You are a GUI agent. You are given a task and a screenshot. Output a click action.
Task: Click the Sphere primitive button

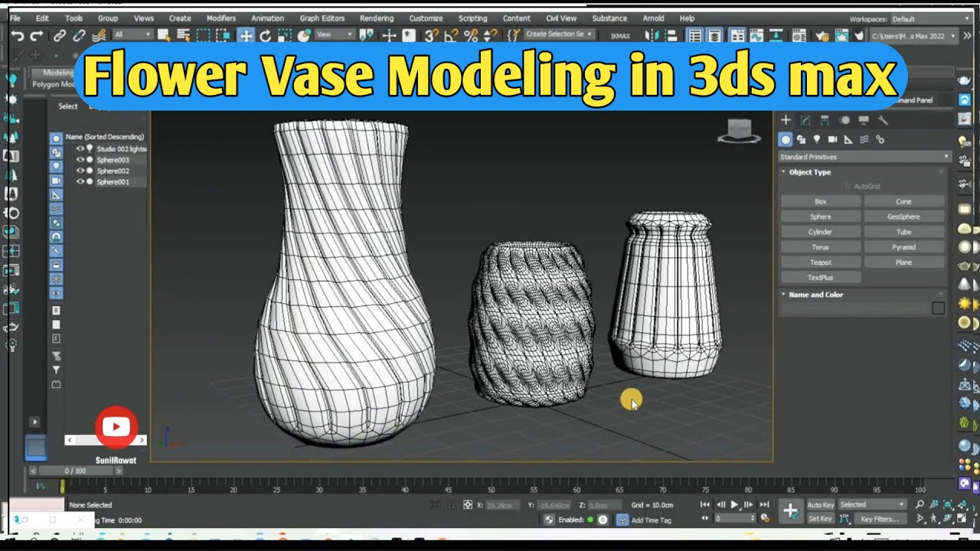pyautogui.click(x=821, y=217)
